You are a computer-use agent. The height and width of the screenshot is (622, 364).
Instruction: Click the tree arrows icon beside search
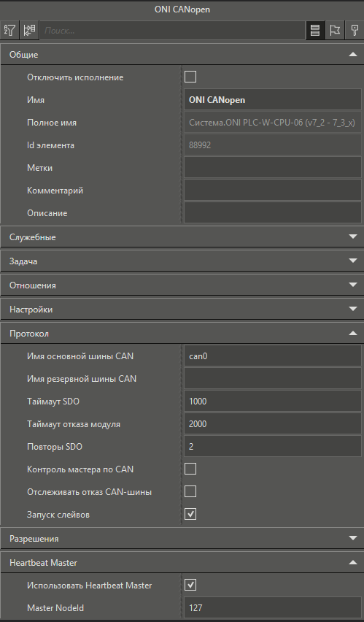[x=29, y=30]
